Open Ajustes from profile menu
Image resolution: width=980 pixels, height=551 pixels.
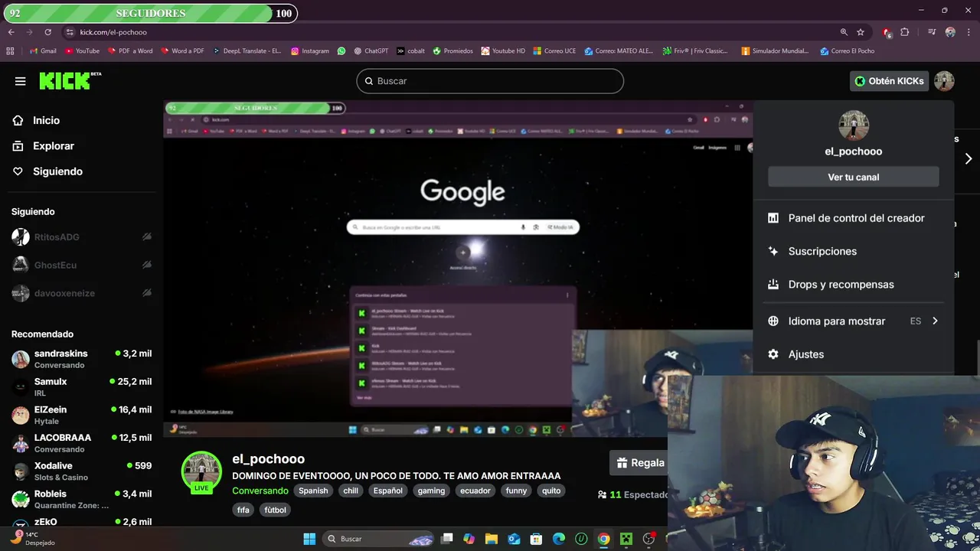pyautogui.click(x=806, y=354)
